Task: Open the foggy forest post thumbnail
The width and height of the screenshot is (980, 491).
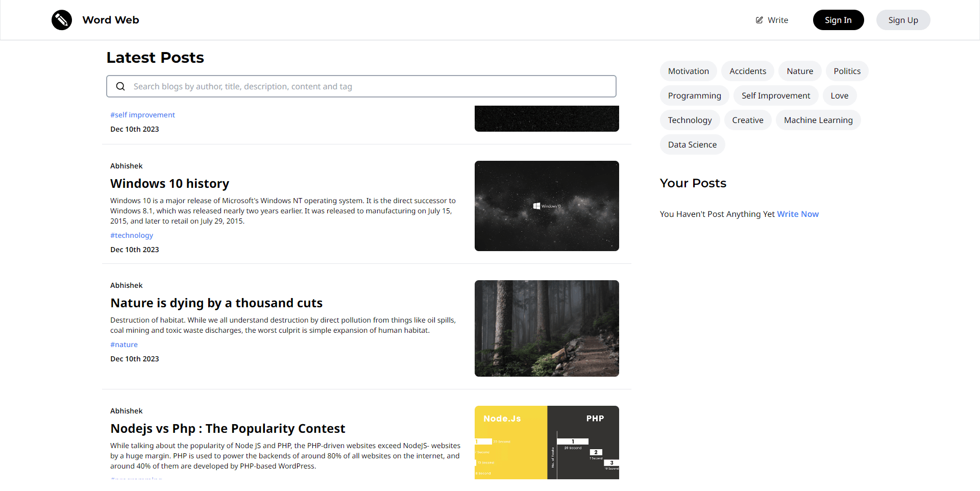Action: pos(547,328)
